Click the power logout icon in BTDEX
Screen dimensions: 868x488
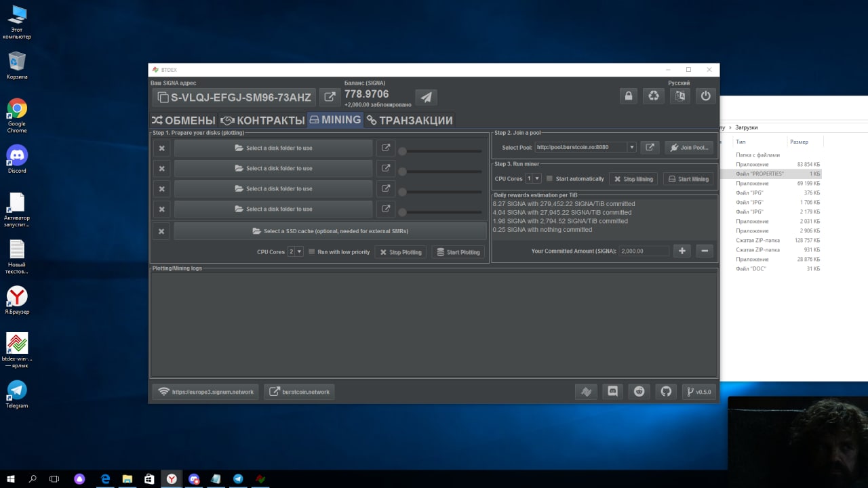(x=706, y=96)
